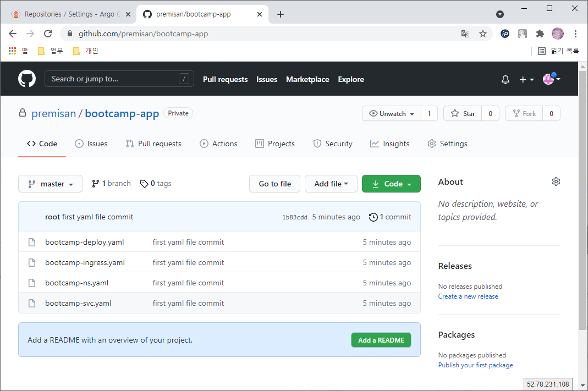
Task: Open Chrome three-dot menu
Action: coord(575,34)
